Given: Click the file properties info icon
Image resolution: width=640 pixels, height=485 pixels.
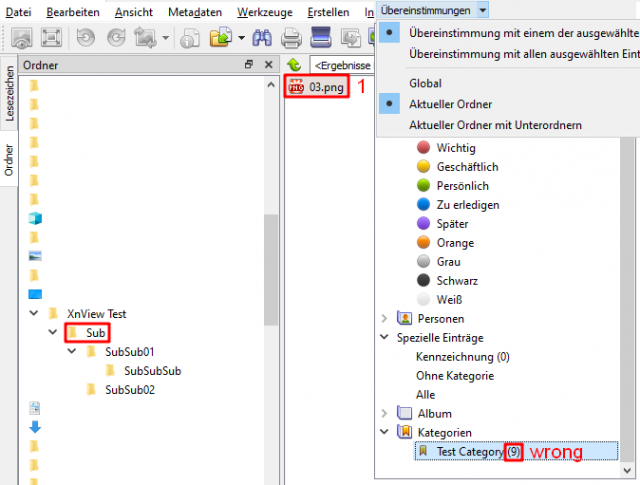Looking at the screenshot, I should [190, 38].
